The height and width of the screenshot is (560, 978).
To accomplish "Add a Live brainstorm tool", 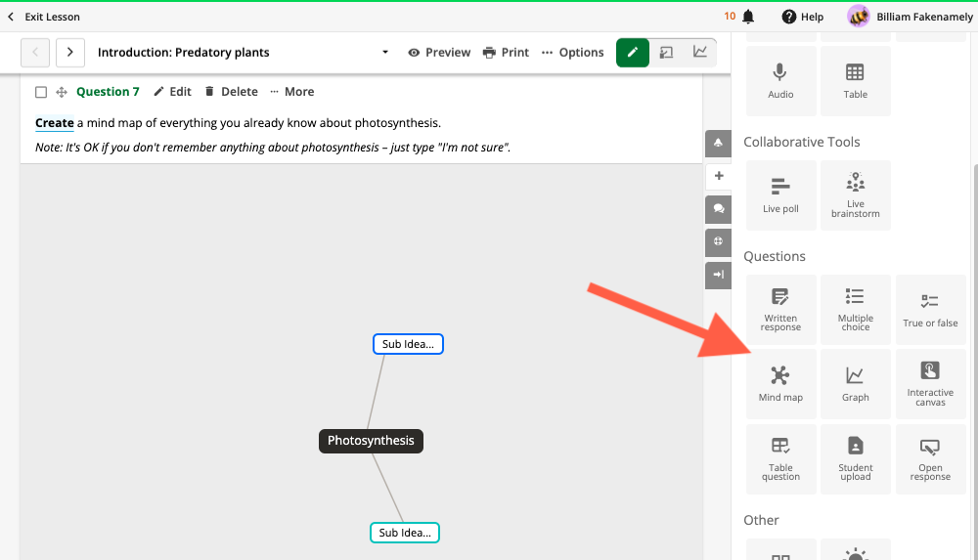I will [x=855, y=195].
